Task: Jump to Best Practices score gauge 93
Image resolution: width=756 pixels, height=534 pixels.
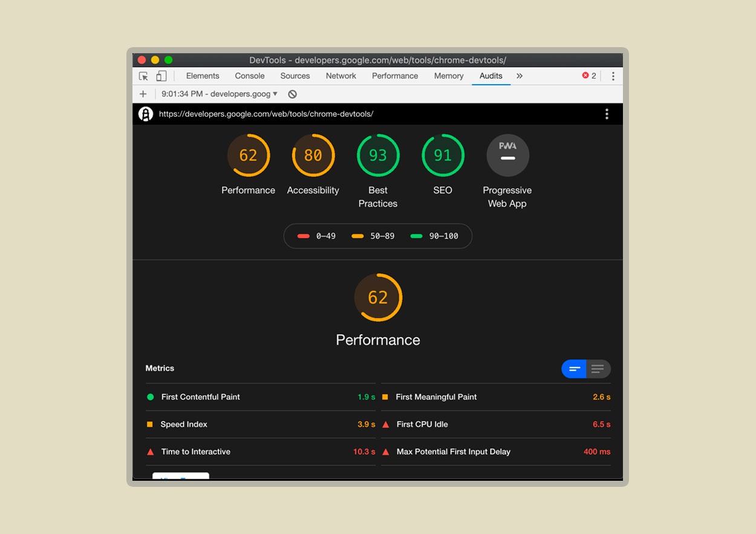Action: 378,155
